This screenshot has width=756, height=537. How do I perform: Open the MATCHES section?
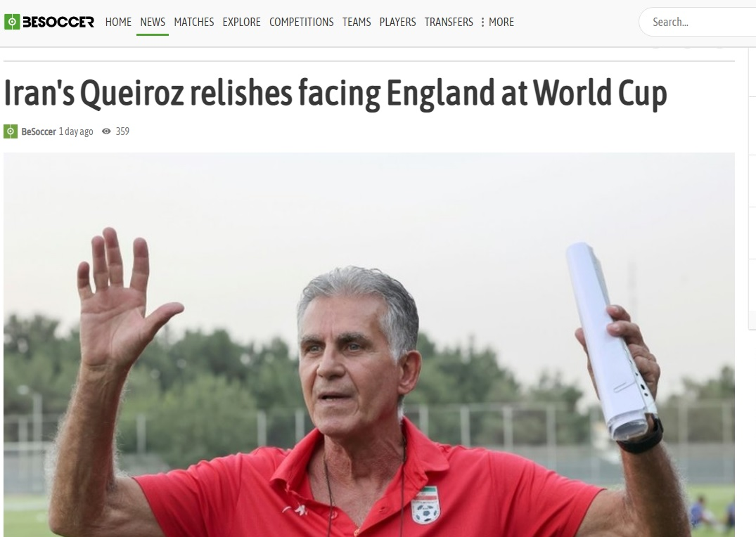[194, 22]
